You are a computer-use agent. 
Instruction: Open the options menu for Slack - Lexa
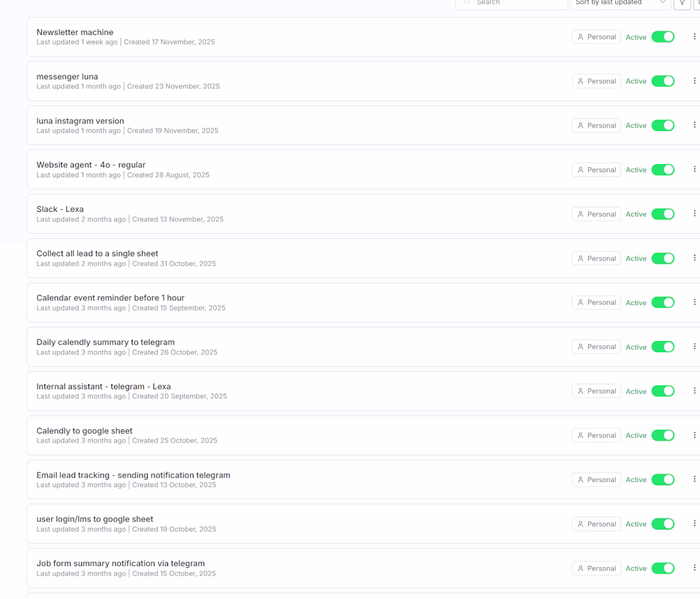click(x=694, y=214)
